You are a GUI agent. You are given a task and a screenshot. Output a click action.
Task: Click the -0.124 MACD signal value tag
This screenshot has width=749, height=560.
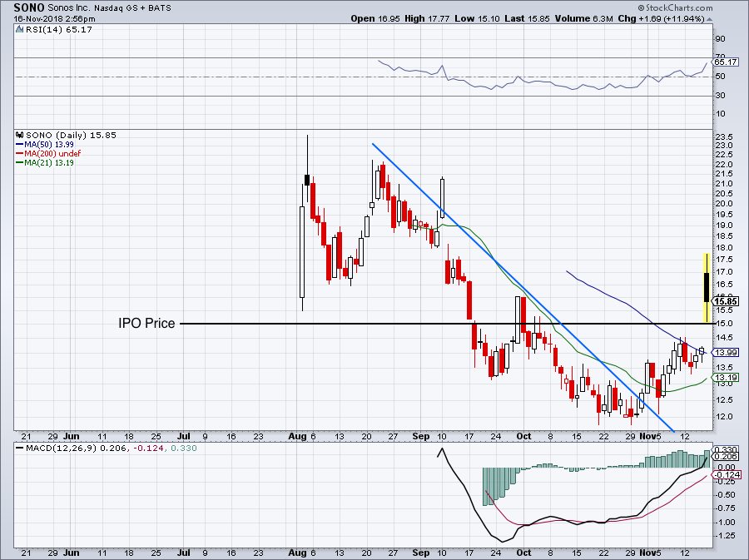[727, 474]
